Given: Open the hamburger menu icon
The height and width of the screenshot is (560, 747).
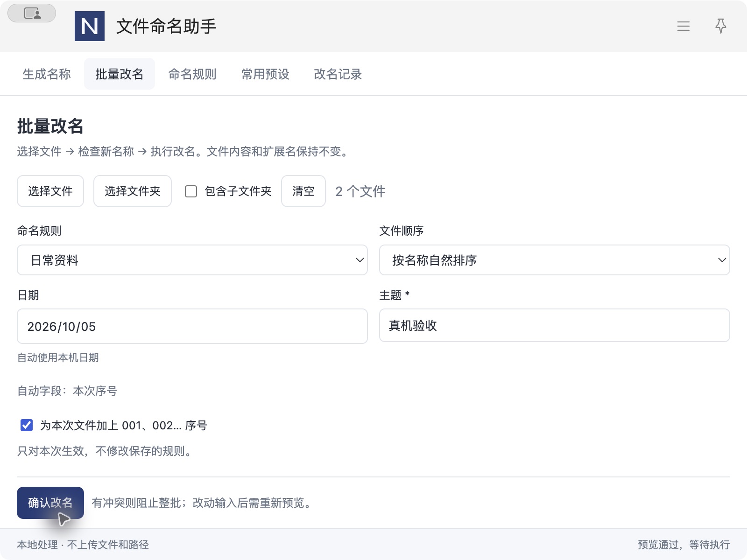Looking at the screenshot, I should pos(684,26).
